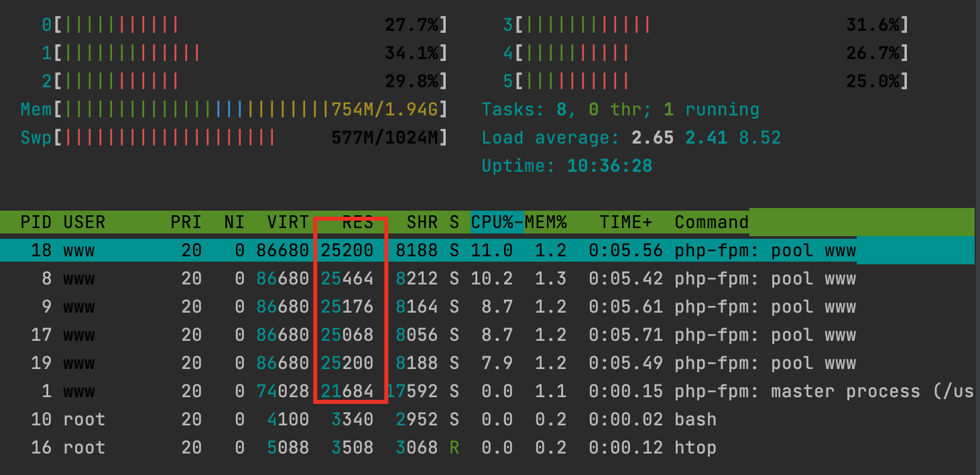Sort by the PID column header

[x=36, y=222]
